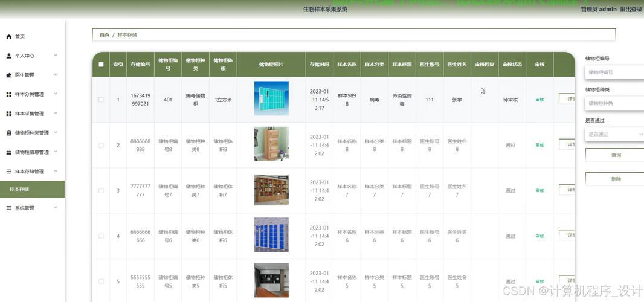Click doctor name 张宇 cell
The image size is (644, 302).
pyautogui.click(x=457, y=100)
